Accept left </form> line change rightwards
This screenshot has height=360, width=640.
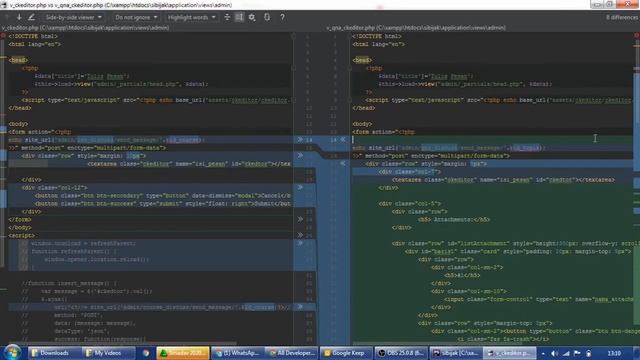pyautogui.click(x=300, y=219)
